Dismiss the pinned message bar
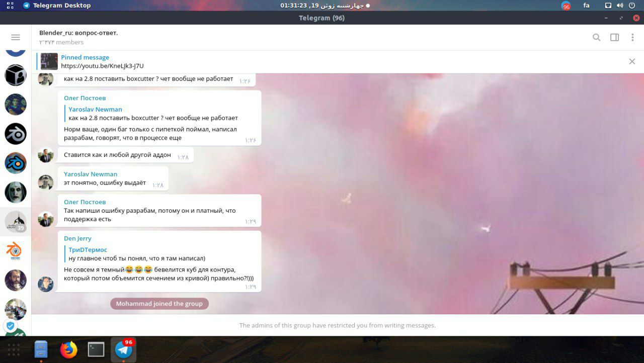 click(632, 61)
